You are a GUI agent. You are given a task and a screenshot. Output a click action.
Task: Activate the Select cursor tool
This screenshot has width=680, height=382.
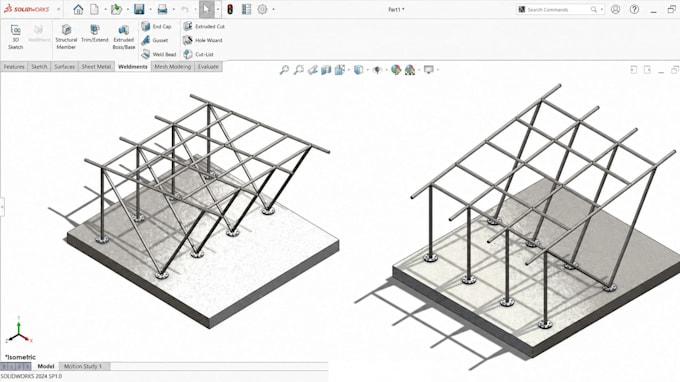pyautogui.click(x=206, y=9)
